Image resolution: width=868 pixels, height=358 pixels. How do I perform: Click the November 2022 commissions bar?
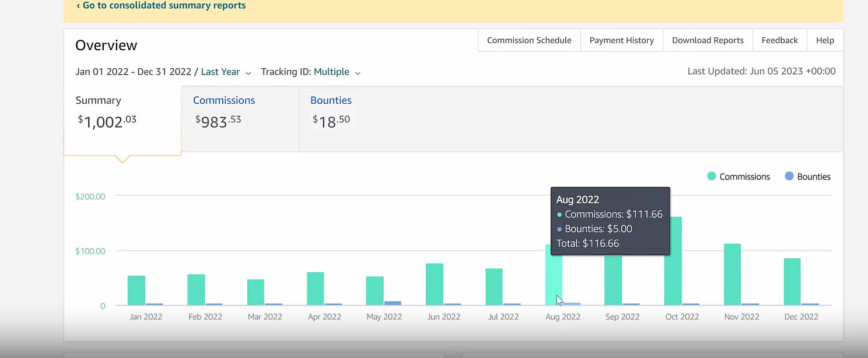(x=732, y=275)
